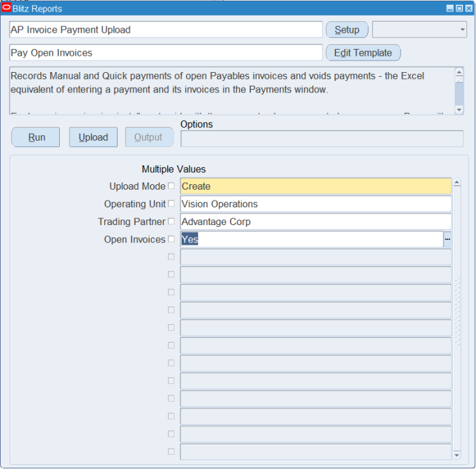476x469 pixels.
Task: Open the Open Invoices list of values button
Action: point(447,239)
